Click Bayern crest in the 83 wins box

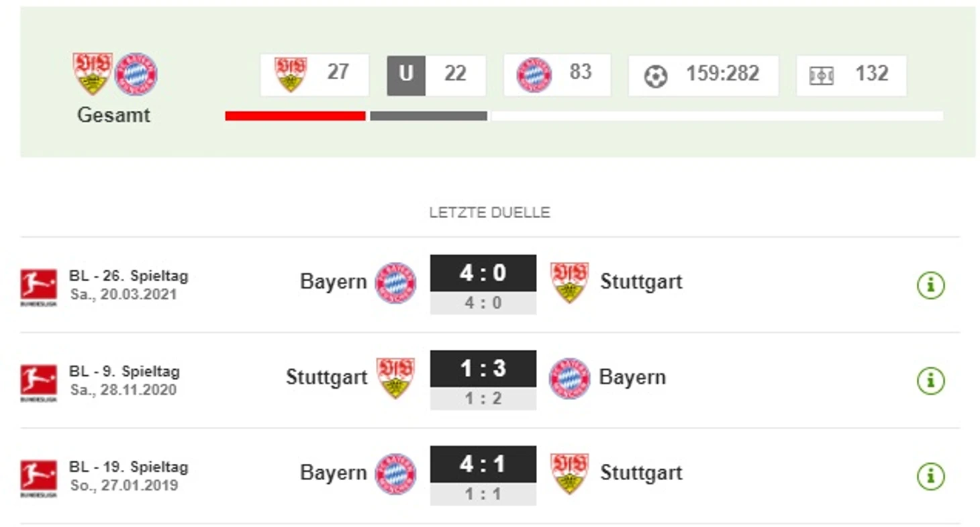click(x=534, y=75)
